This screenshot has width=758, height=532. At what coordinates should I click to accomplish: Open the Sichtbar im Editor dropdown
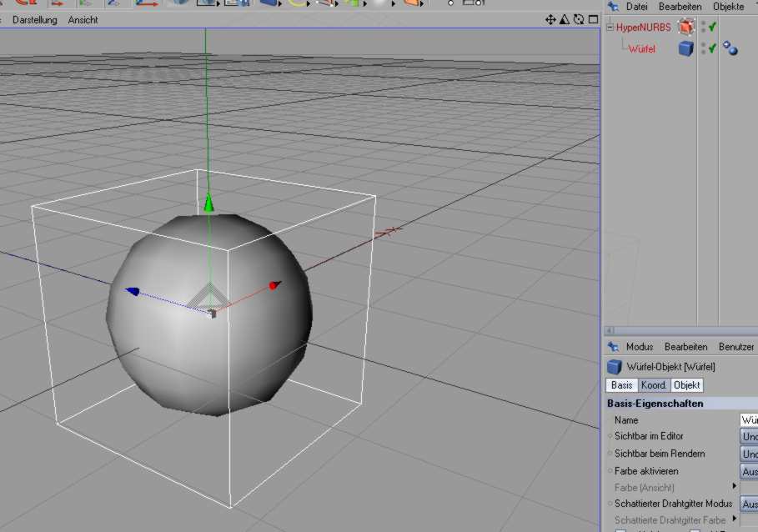coord(749,436)
